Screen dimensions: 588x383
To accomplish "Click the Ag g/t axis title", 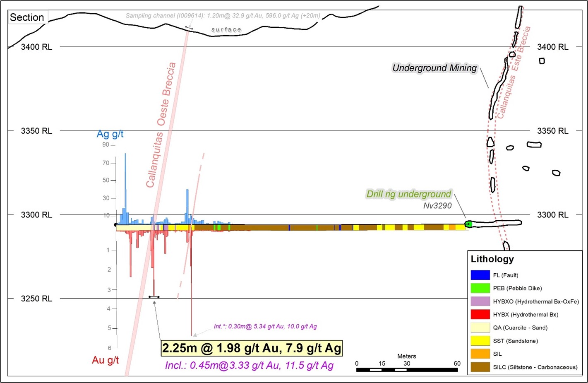I will point(110,134).
